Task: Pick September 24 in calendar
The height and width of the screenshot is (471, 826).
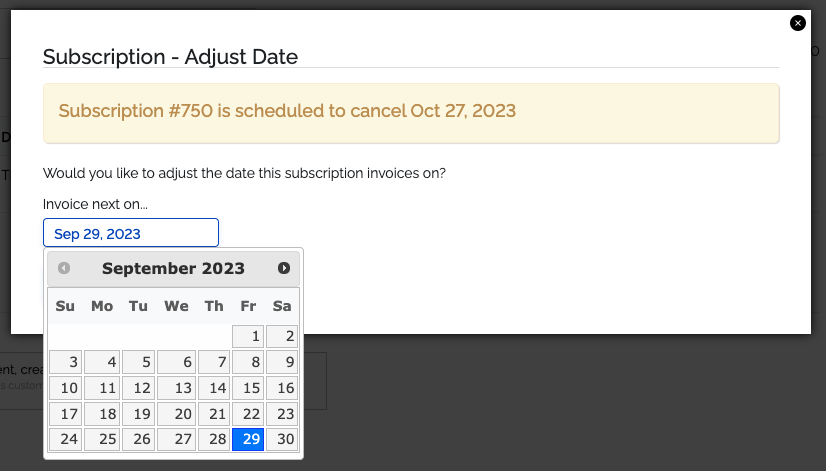Action: pyautogui.click(x=65, y=439)
